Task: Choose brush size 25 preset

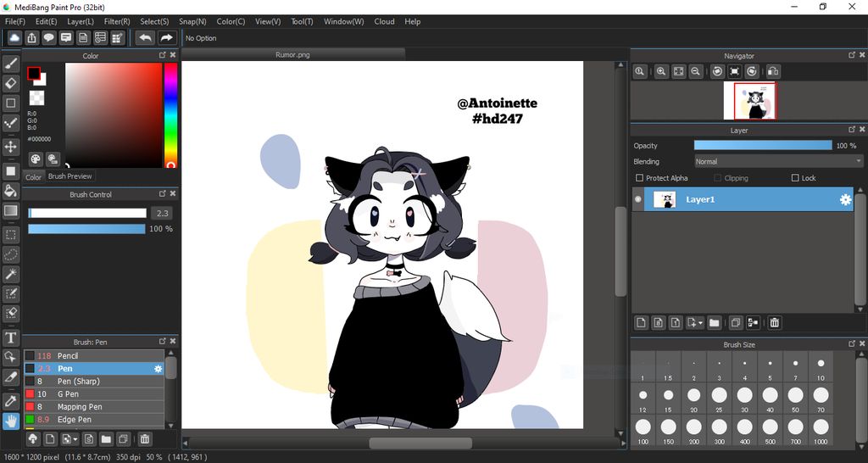Action: (x=719, y=399)
